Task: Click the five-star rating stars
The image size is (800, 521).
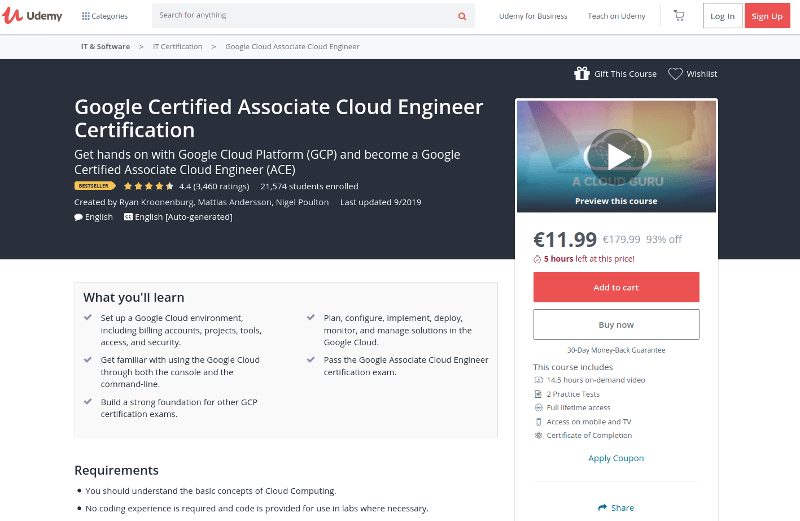Action: tap(148, 186)
